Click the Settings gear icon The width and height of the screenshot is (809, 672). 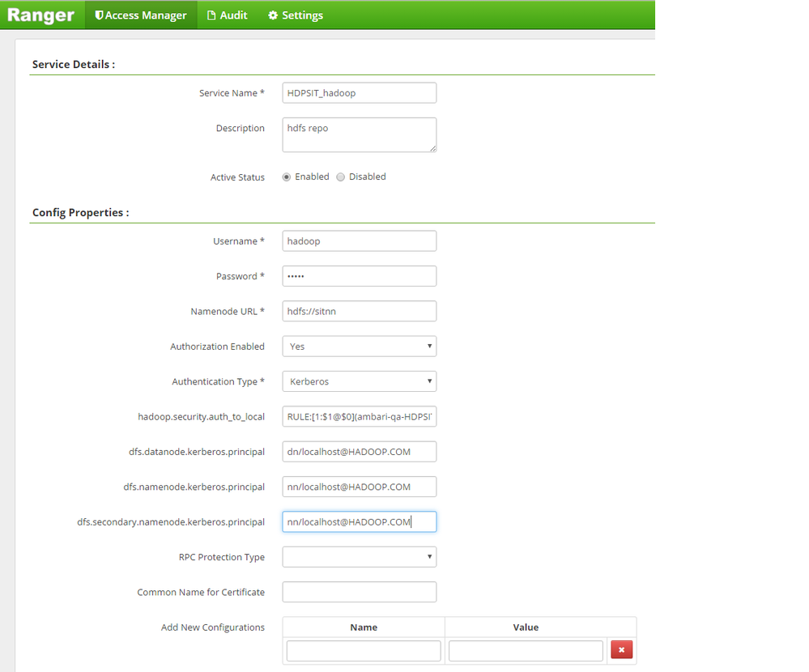point(273,15)
